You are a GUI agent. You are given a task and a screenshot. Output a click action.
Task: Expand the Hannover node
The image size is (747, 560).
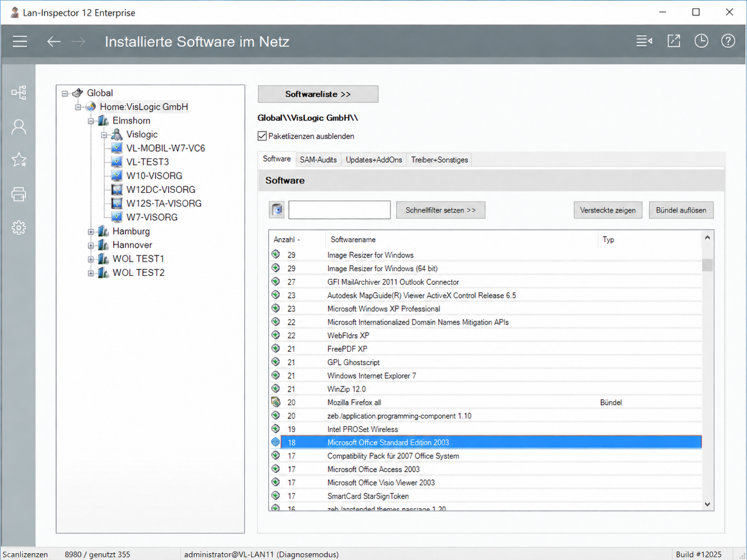click(x=91, y=245)
